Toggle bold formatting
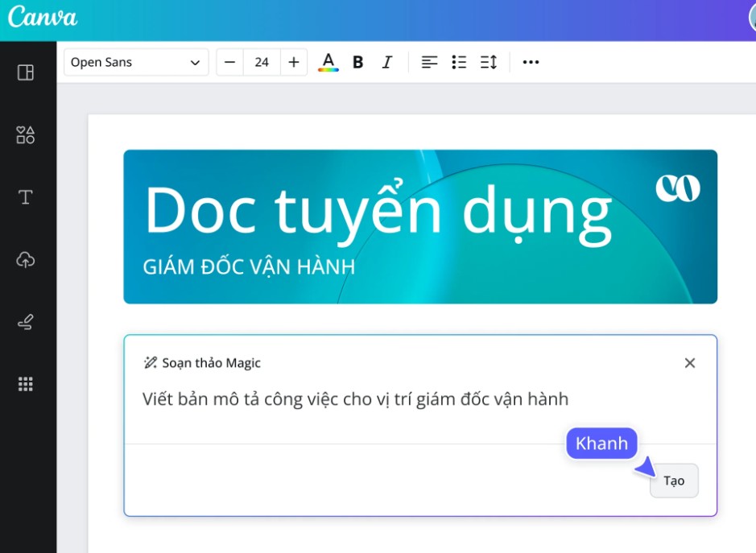The height and width of the screenshot is (553, 756). pyautogui.click(x=357, y=62)
